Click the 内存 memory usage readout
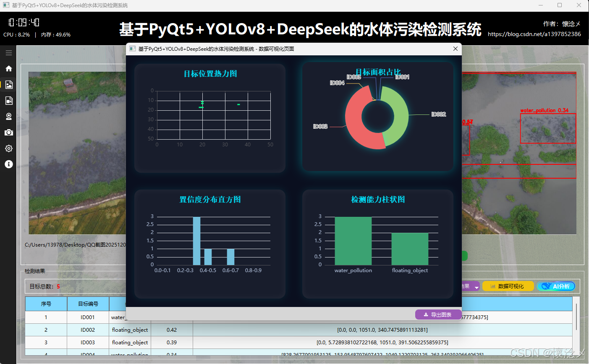The width and height of the screenshot is (589, 364). (x=56, y=35)
